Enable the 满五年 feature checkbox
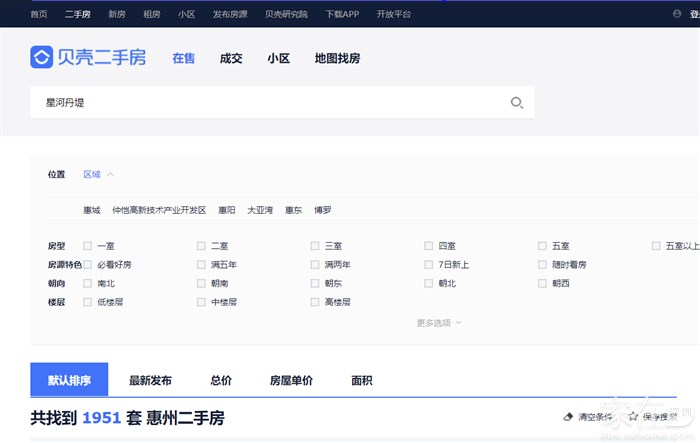This screenshot has height=443, width=700. 201,265
